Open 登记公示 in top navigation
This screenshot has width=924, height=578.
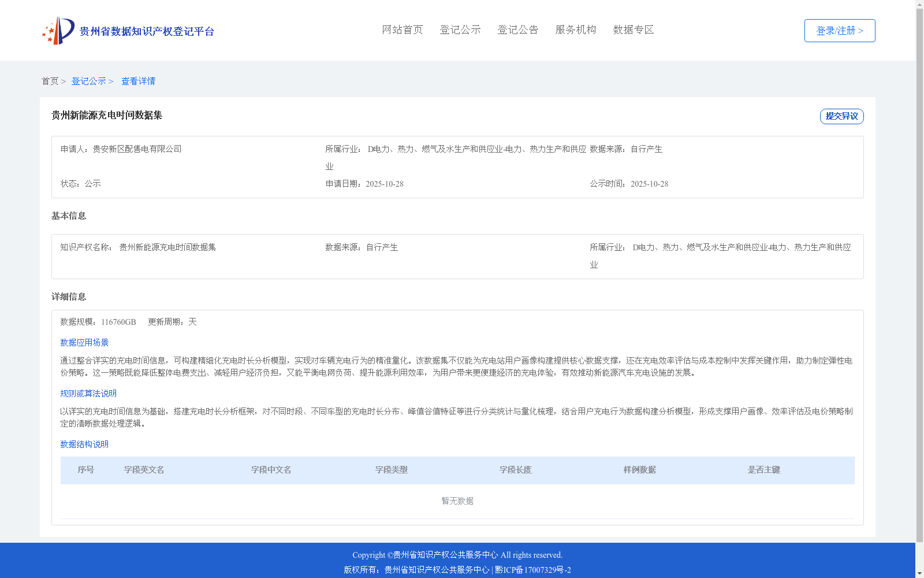tap(460, 30)
